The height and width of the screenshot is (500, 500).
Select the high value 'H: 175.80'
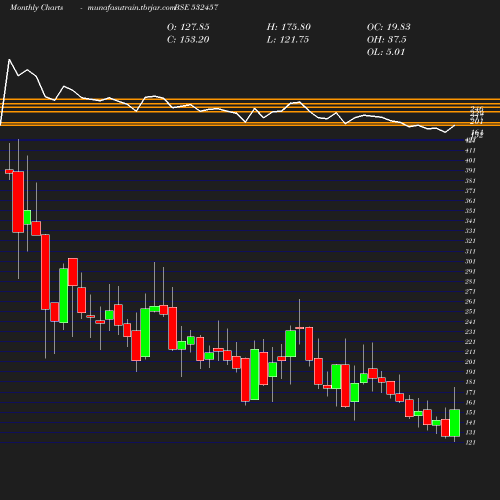point(289,27)
